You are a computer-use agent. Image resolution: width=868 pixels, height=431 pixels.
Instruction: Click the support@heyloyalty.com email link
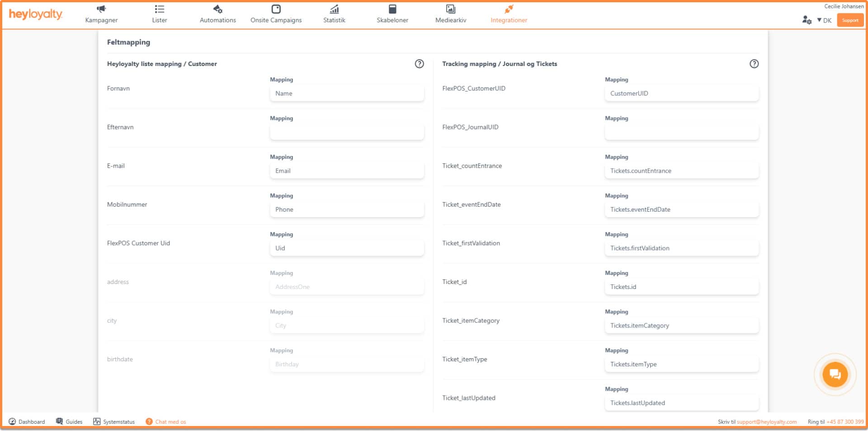coord(766,422)
